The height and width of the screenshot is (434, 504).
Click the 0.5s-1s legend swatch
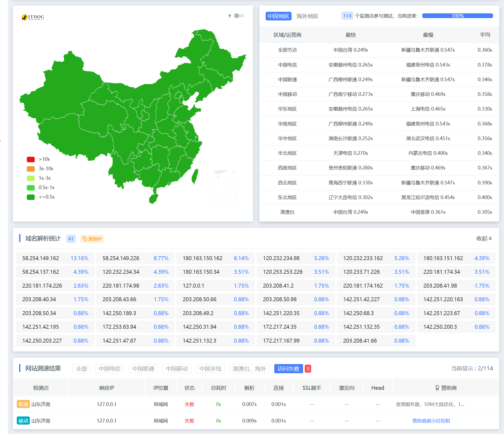pos(31,188)
